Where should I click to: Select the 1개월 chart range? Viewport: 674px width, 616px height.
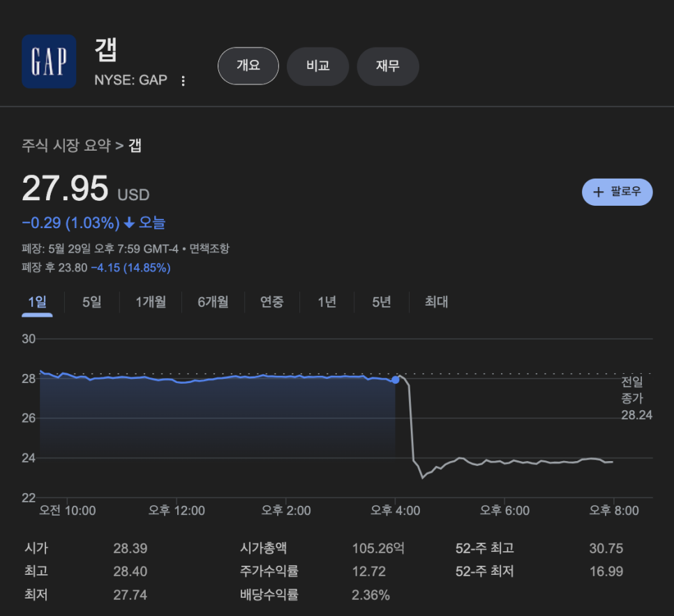[x=151, y=302]
